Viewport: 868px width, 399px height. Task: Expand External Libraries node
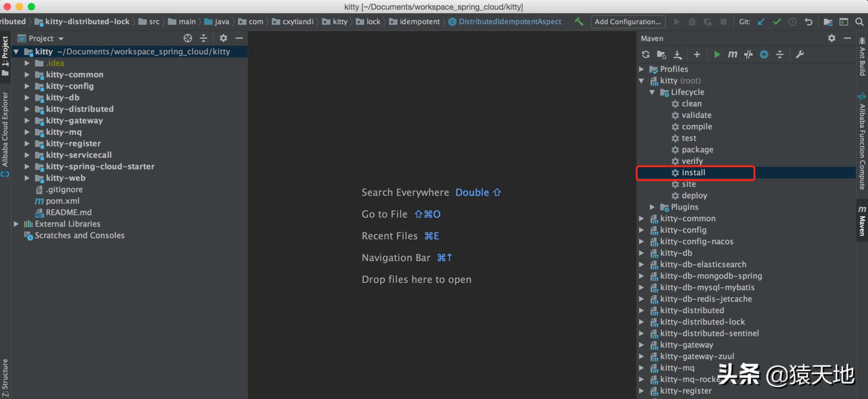[16, 224]
